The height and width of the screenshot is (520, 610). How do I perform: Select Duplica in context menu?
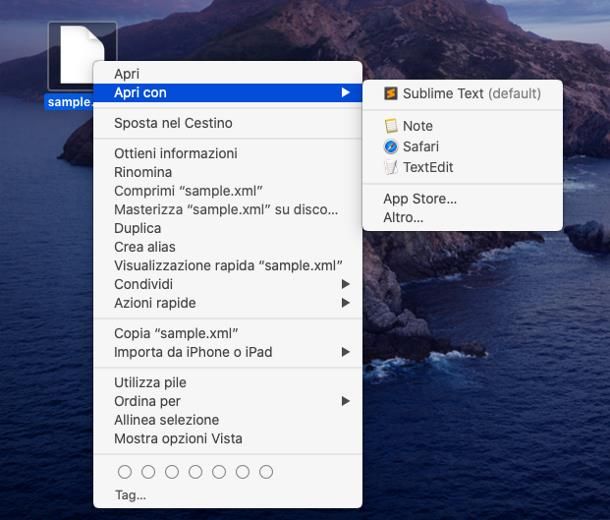(x=228, y=228)
